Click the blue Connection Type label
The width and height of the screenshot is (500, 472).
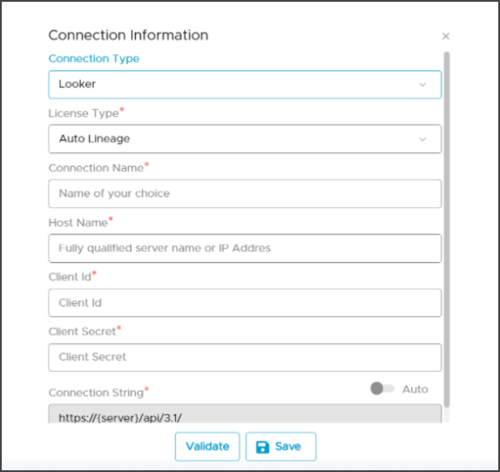pos(94,59)
